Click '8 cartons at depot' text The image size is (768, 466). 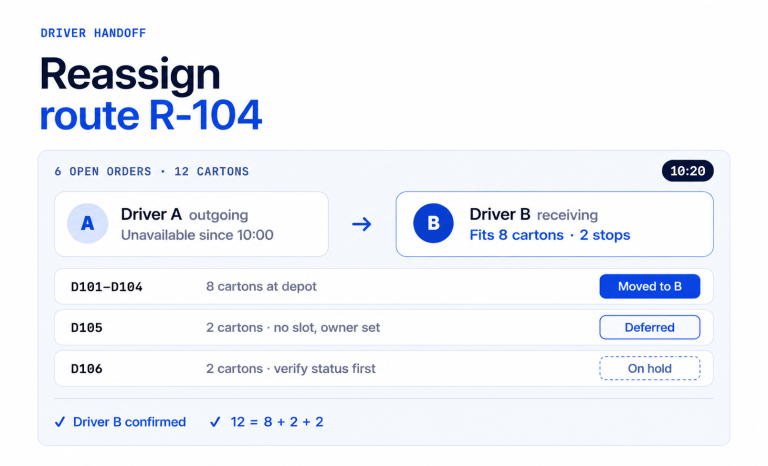[x=261, y=286]
